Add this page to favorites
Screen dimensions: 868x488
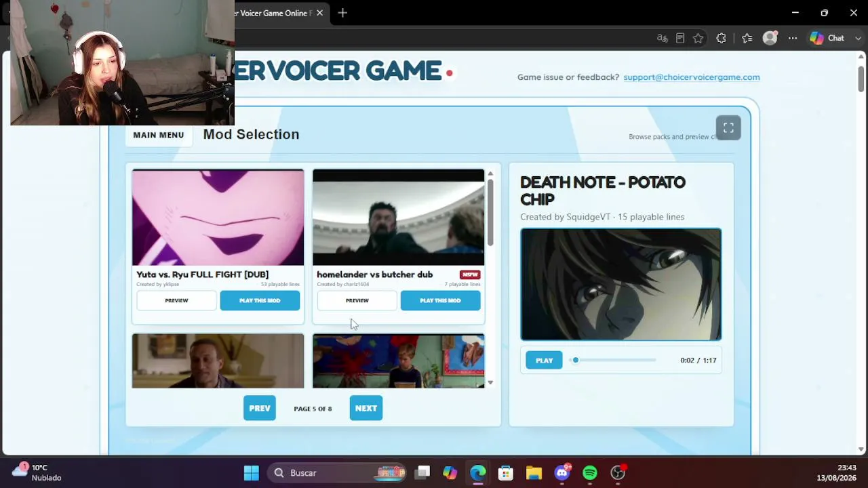[698, 38]
